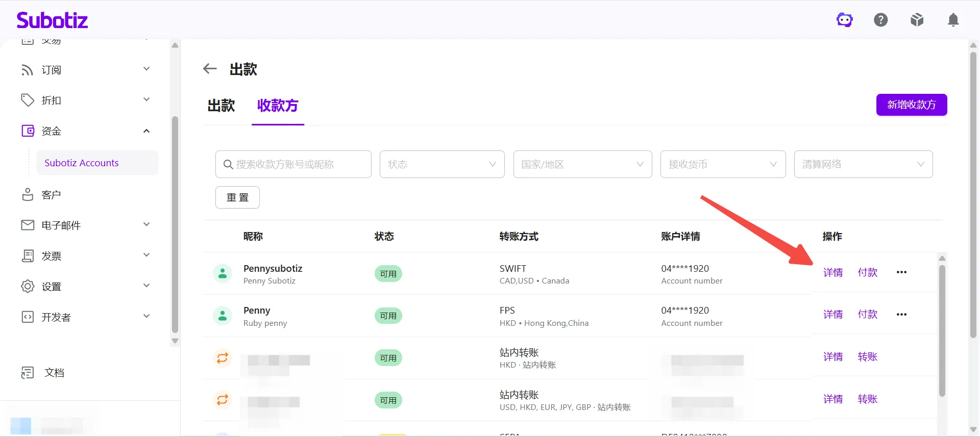Viewport: 980px width, 437px height.
Task: Switch to the 收款方 tab
Action: [278, 106]
